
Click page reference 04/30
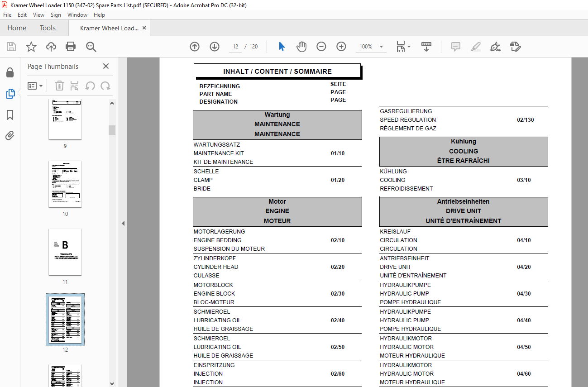click(x=524, y=294)
